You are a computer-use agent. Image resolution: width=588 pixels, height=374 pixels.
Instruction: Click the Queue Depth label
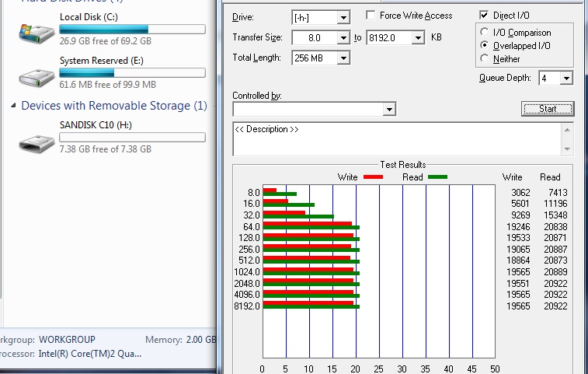point(505,78)
